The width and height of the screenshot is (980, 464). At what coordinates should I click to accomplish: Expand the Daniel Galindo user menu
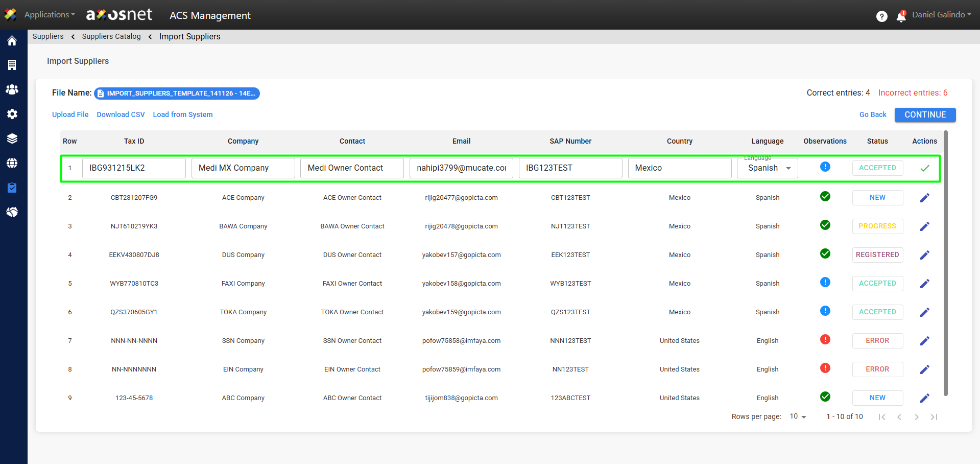click(941, 15)
